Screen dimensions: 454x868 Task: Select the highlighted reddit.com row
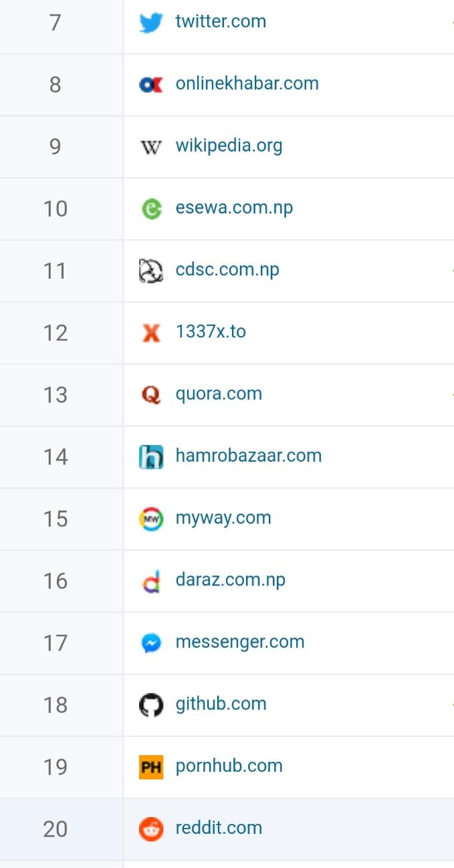pyautogui.click(x=227, y=827)
